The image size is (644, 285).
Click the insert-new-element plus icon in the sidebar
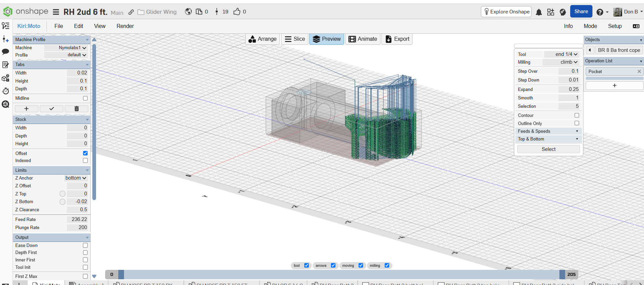click(x=5, y=39)
